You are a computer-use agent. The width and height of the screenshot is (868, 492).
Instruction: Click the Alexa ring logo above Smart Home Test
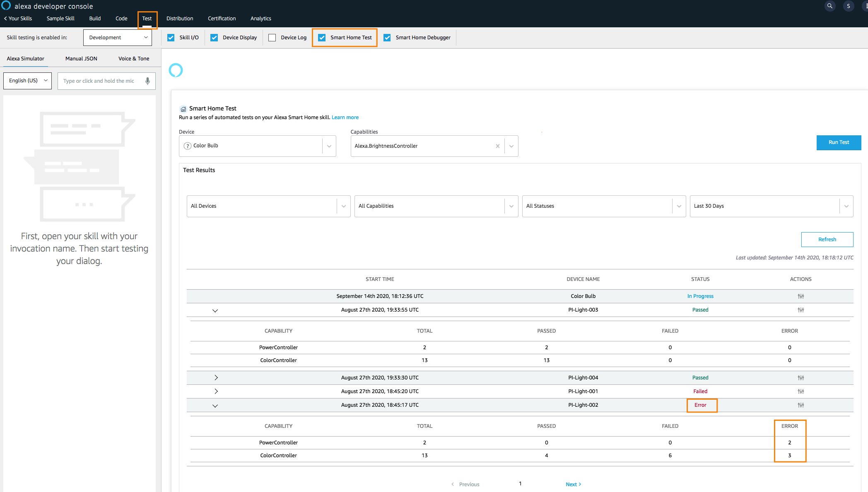click(176, 70)
